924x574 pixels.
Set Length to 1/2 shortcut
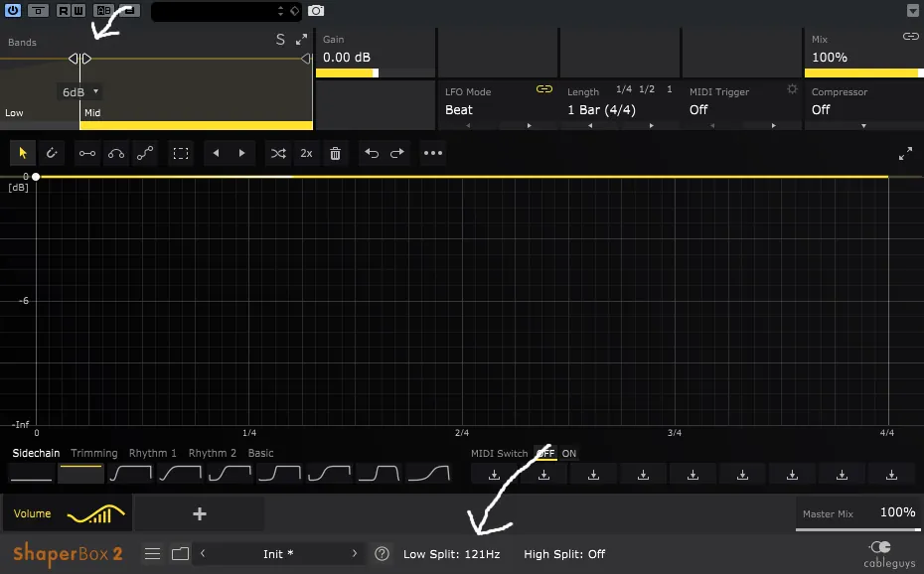pos(647,89)
